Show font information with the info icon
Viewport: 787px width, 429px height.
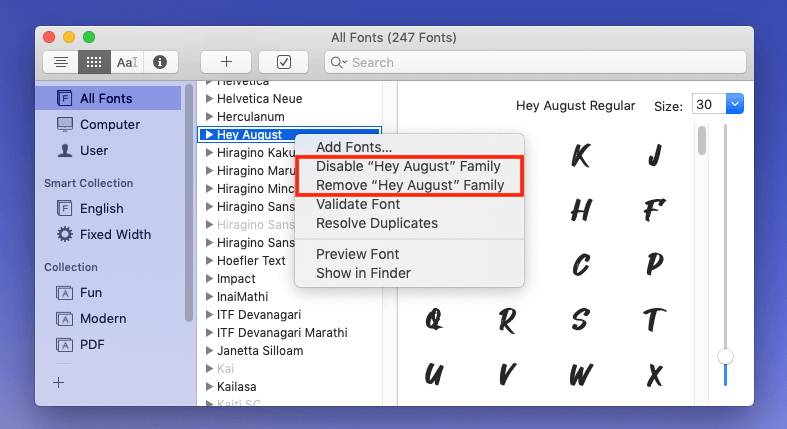(160, 62)
